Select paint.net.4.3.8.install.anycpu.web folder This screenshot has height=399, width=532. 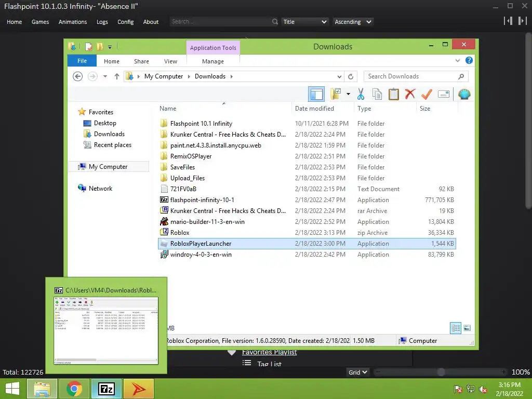[216, 145]
